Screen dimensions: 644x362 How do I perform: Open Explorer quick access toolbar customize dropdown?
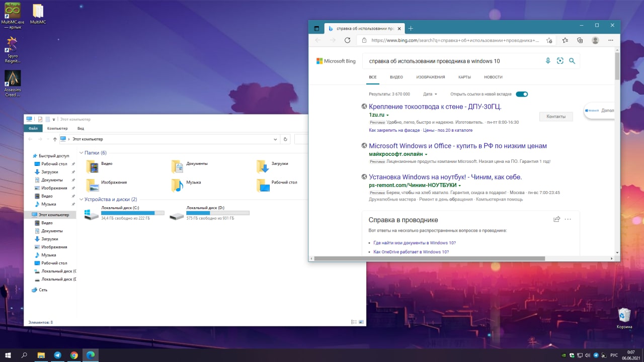[x=54, y=120]
